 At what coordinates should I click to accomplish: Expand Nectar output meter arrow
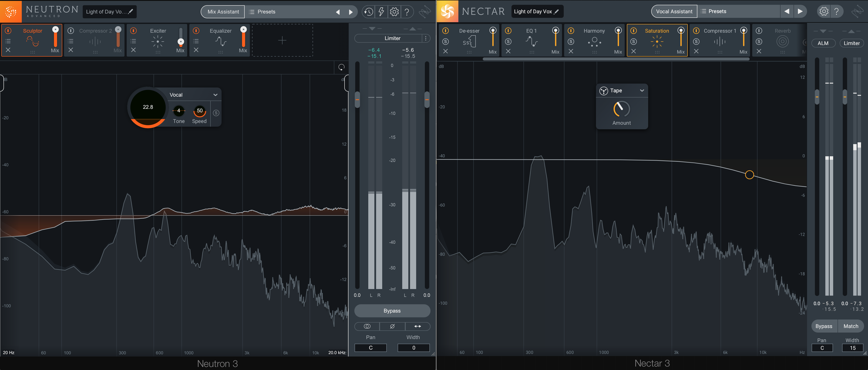851,31
